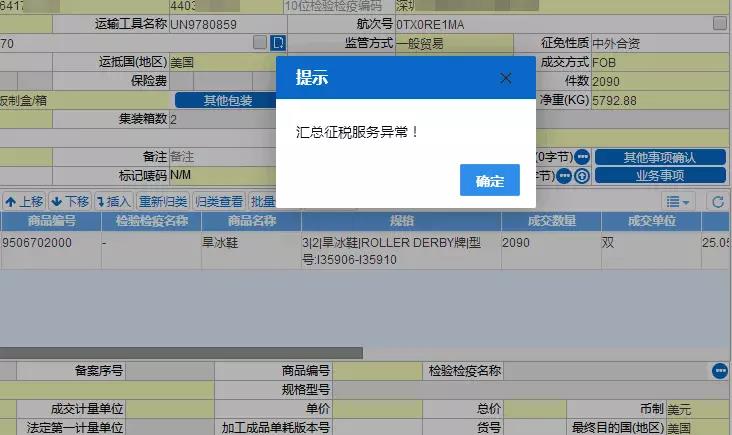Viewport: 732px width, 435px height.
Task: Click the 规格 column header
Action: coord(401,221)
